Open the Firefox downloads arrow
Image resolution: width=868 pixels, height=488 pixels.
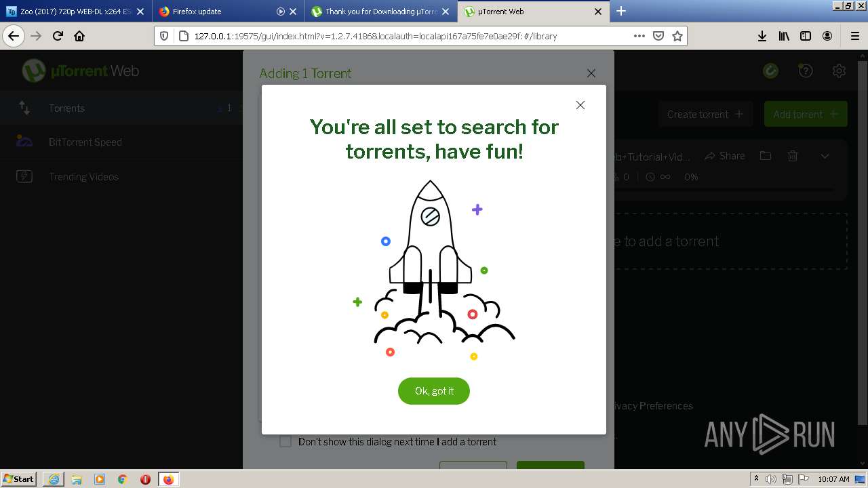coord(762,36)
